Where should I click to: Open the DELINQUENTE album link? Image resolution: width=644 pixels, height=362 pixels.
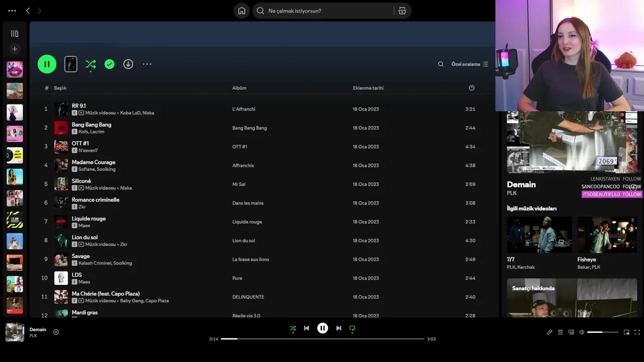tap(248, 297)
